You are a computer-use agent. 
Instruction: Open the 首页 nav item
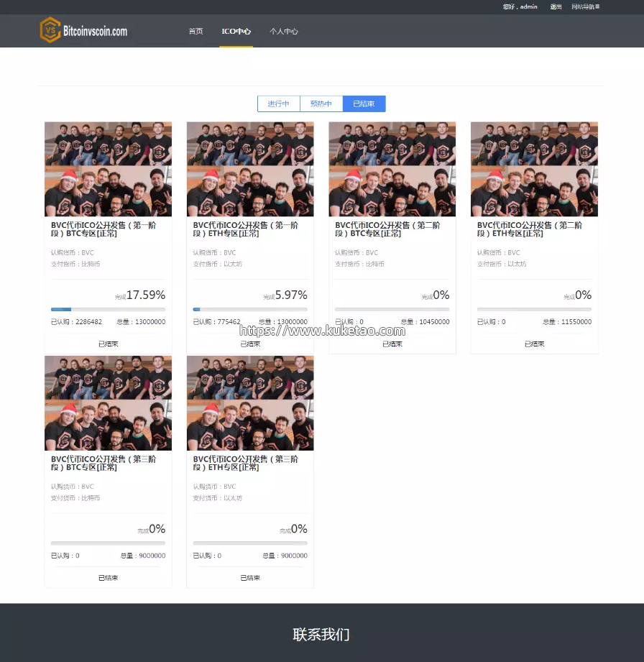tap(195, 31)
